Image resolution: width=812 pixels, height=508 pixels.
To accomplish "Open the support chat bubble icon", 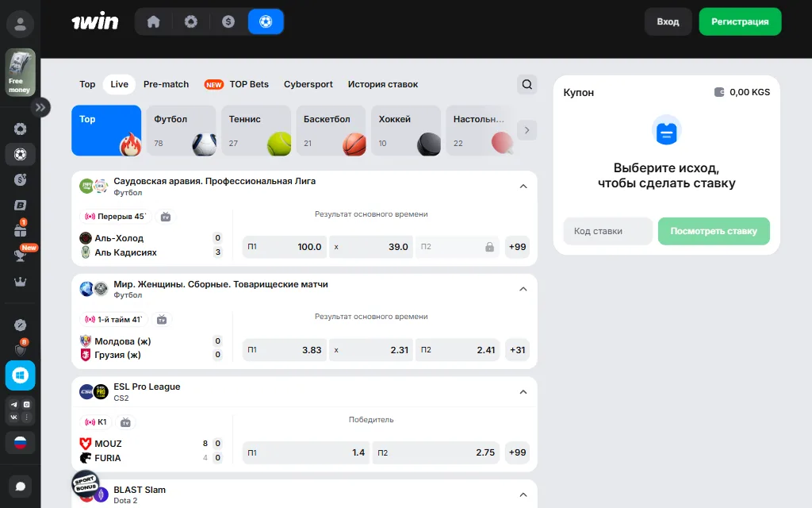I will coord(20,487).
